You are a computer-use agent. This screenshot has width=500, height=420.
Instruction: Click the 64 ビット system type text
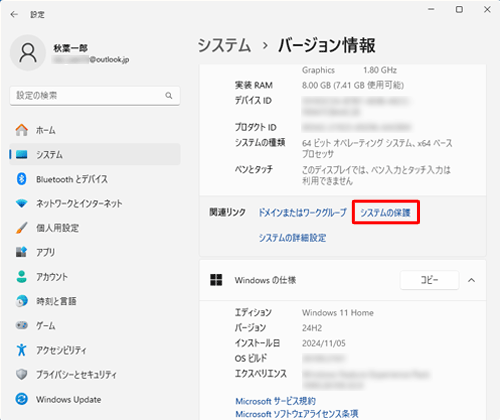click(x=377, y=148)
